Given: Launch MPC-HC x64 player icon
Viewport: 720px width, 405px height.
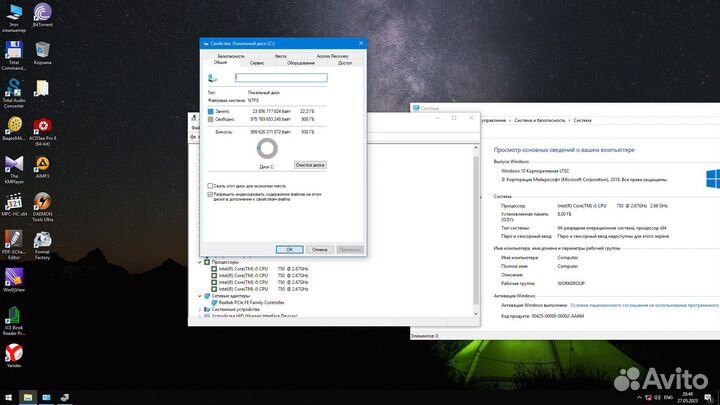Looking at the screenshot, I should [14, 204].
